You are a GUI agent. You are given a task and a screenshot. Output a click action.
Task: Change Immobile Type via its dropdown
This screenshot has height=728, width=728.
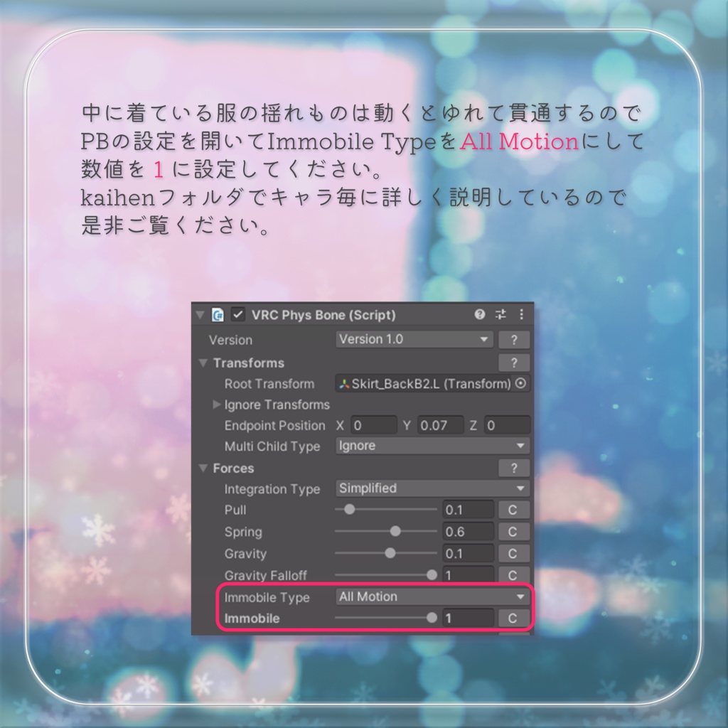430,596
